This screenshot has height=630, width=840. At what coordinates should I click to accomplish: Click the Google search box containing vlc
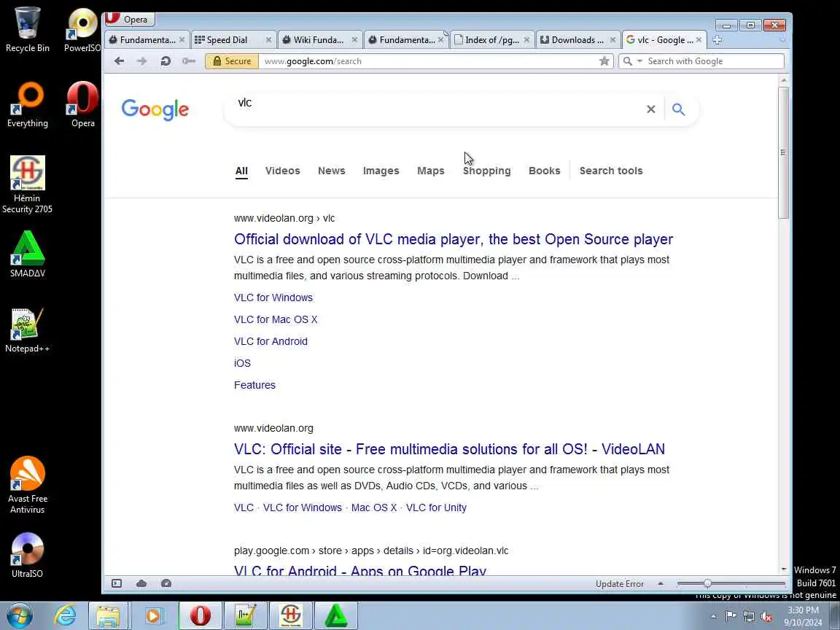[x=437, y=109]
